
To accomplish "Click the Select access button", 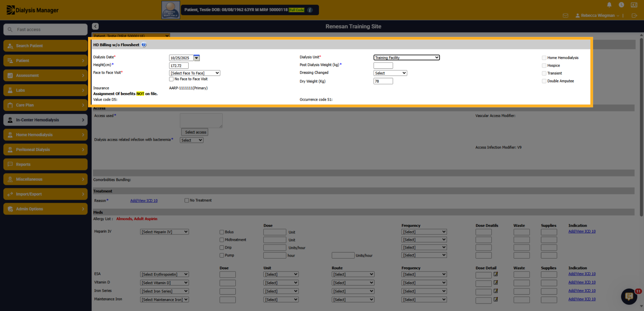I will (195, 132).
